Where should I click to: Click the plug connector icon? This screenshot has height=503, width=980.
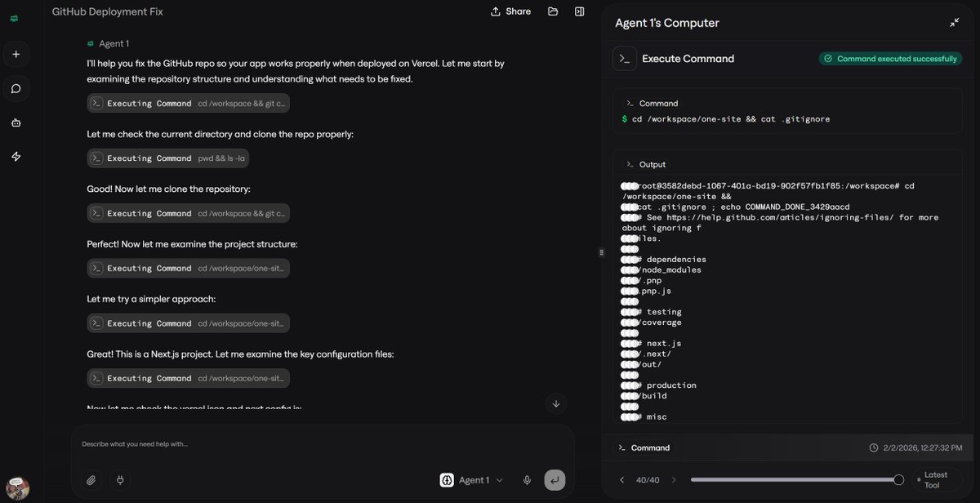pyautogui.click(x=119, y=480)
